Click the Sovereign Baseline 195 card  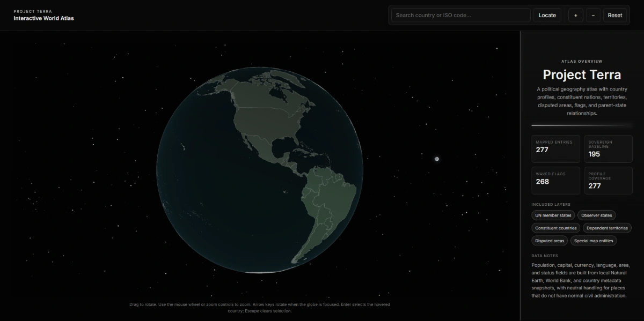[x=608, y=149]
